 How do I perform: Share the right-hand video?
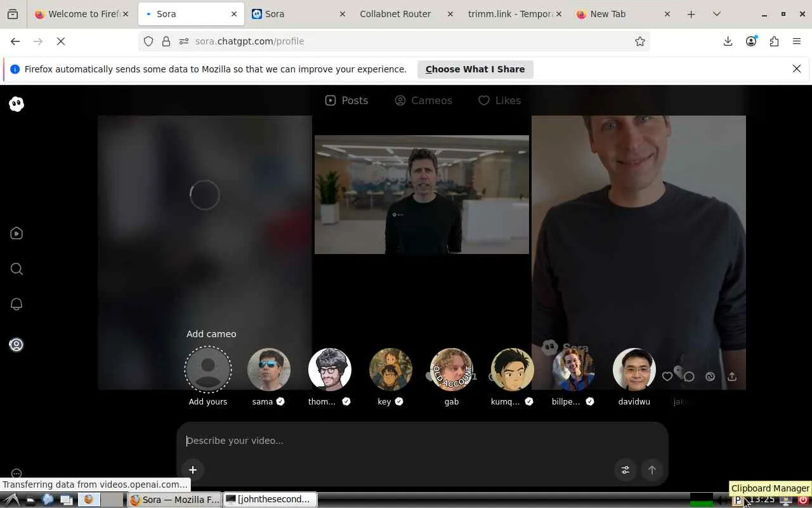(732, 377)
